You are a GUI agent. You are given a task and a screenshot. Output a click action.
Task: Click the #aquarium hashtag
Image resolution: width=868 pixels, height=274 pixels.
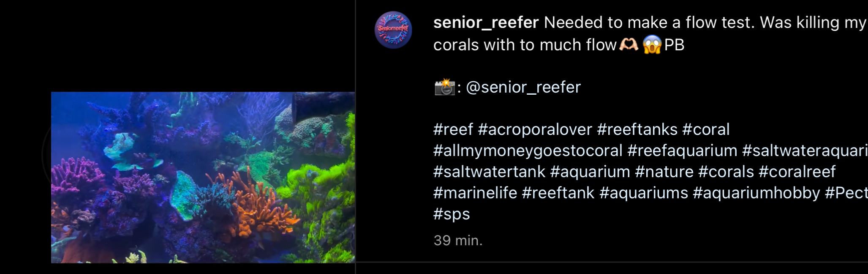click(590, 172)
